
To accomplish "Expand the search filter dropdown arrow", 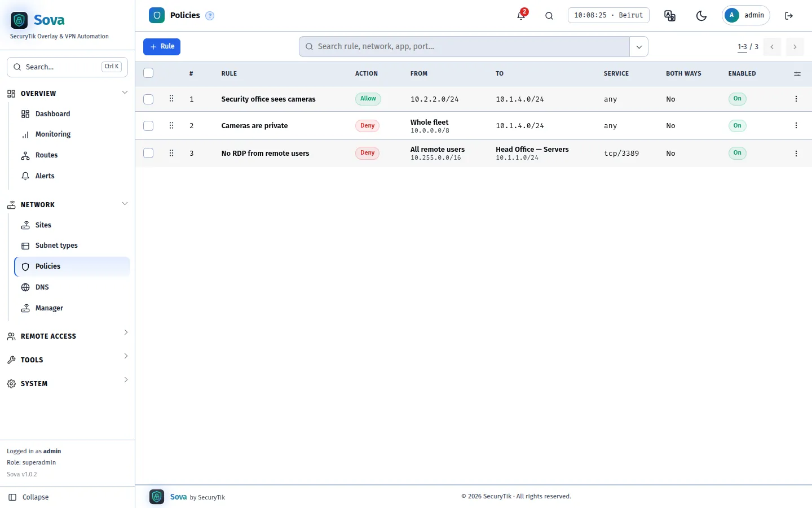I will point(639,47).
